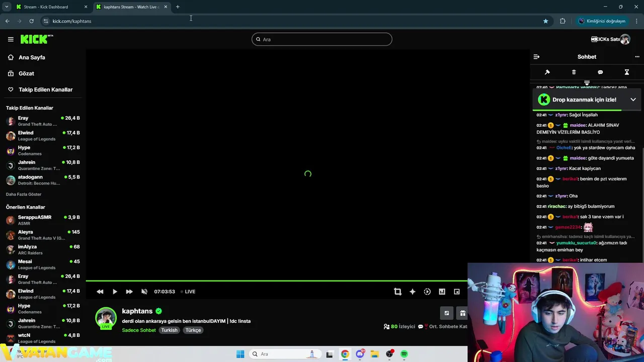Click the pin/gavel moderation icon in chat
The height and width of the screenshot is (362, 644).
547,72
